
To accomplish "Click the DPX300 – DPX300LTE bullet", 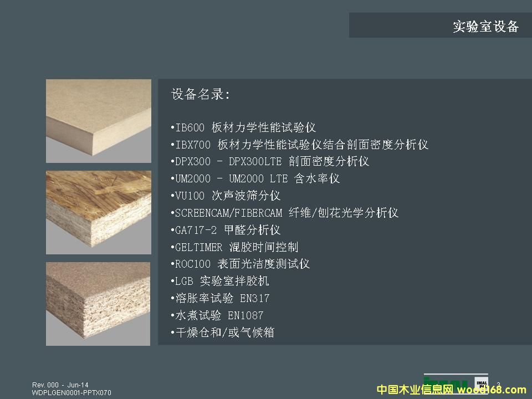I will pos(270,162).
